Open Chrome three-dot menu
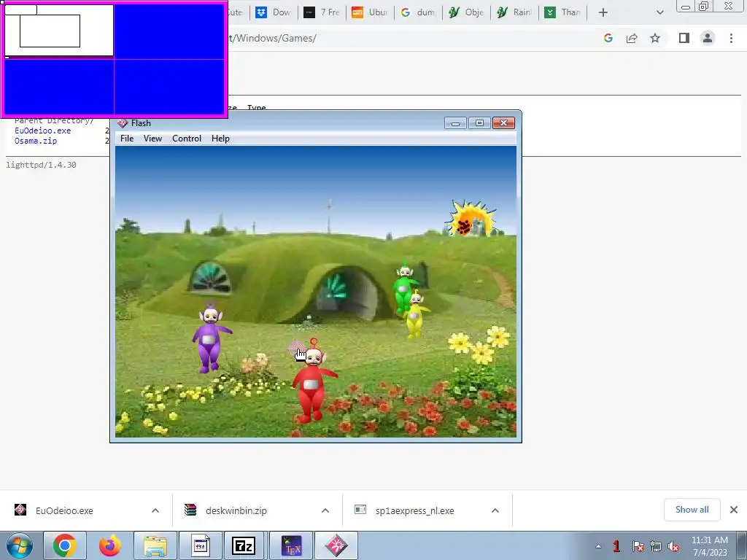The image size is (747, 560). pyautogui.click(x=731, y=38)
